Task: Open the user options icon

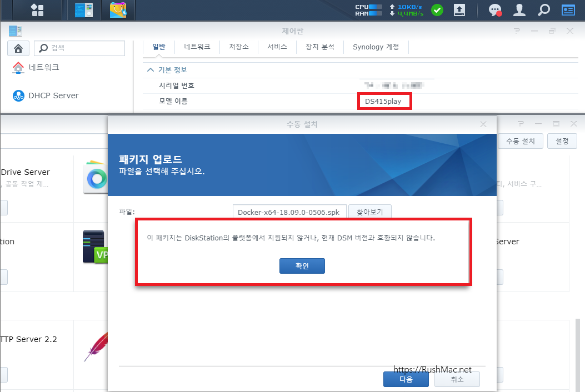Action: (x=519, y=10)
